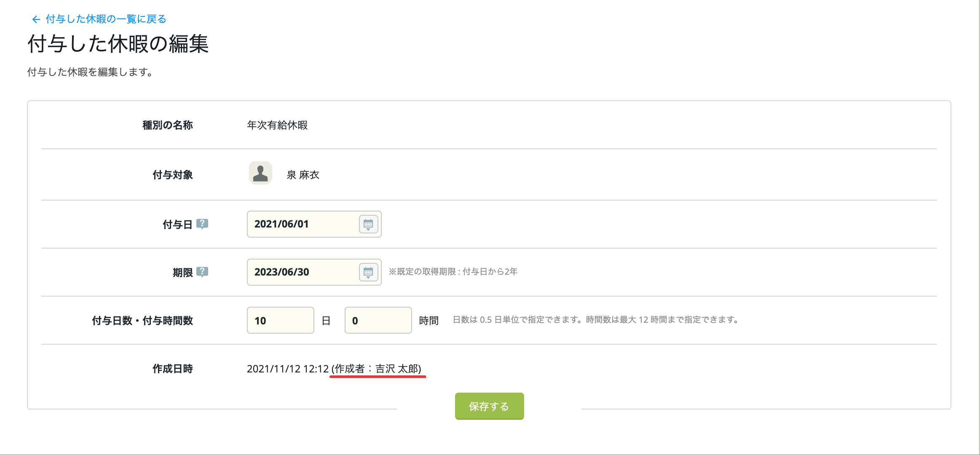
Task: Click the 種別の名称 label
Action: pyautogui.click(x=168, y=125)
